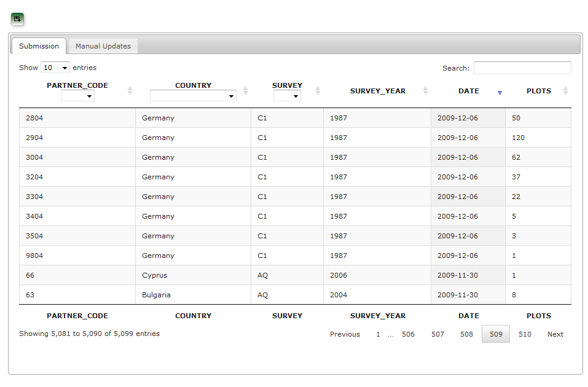Viewport: 588px width, 387px height.
Task: Open the SURVEY filter dropdown
Action: tap(287, 96)
